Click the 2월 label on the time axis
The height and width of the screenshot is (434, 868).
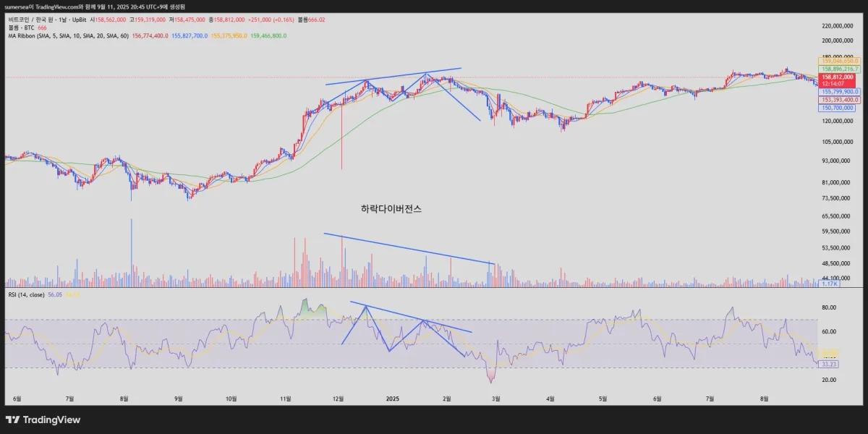(x=446, y=398)
